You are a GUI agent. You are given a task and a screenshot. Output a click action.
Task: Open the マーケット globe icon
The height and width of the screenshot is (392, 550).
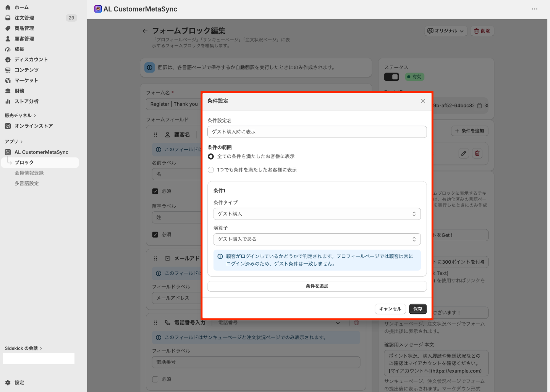point(8,81)
